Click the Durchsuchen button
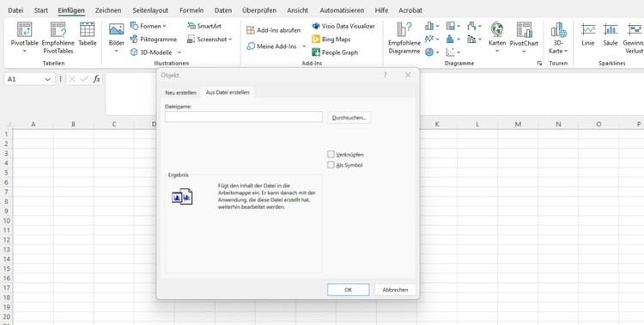644x325 pixels. point(349,118)
